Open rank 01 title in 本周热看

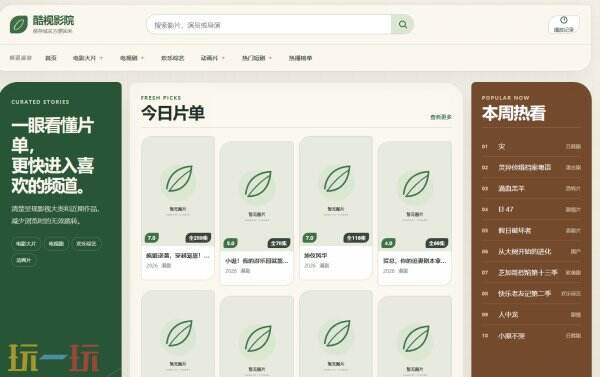coord(501,147)
